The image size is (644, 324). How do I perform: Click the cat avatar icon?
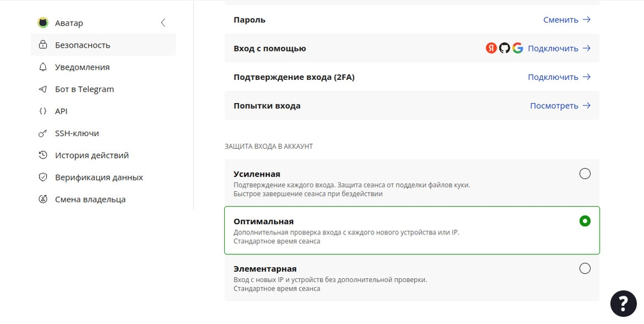click(x=43, y=23)
